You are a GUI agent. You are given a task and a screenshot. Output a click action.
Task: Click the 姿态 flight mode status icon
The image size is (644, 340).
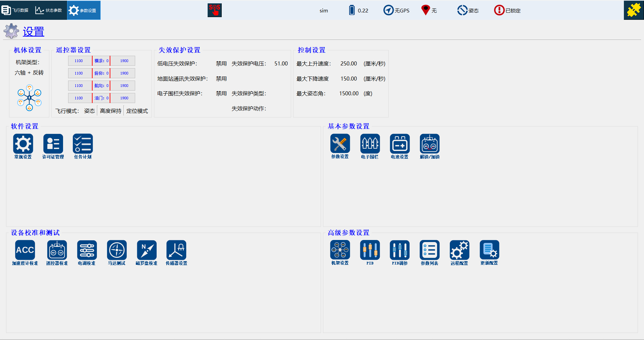(462, 10)
